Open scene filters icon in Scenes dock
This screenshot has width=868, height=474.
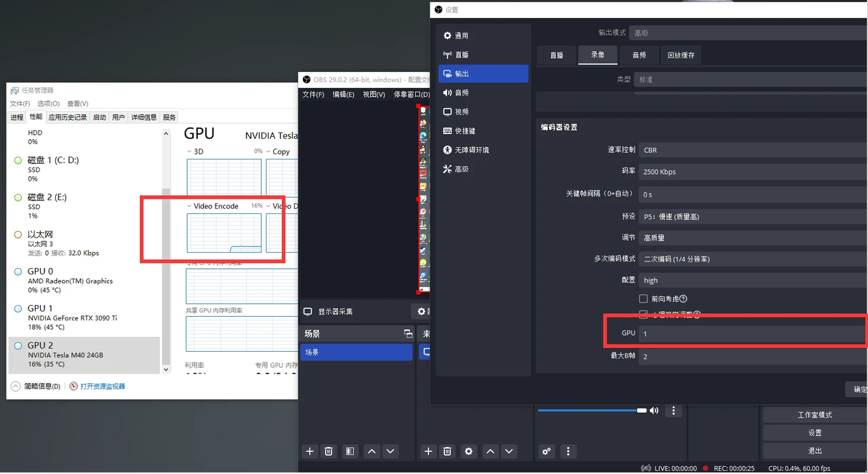pyautogui.click(x=350, y=451)
